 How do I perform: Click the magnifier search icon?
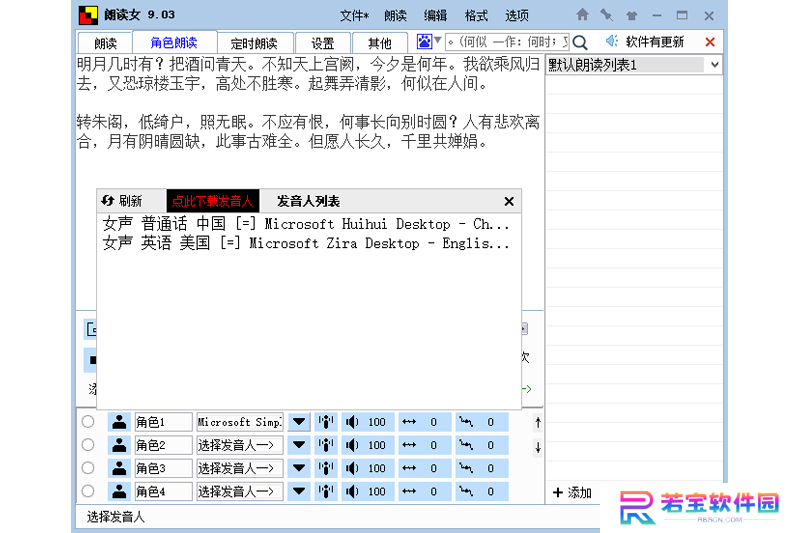tap(580, 42)
